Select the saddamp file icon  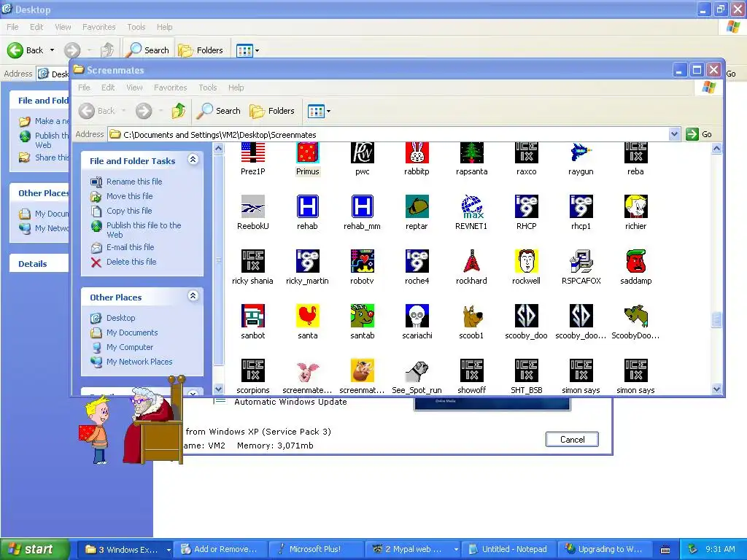click(x=635, y=262)
